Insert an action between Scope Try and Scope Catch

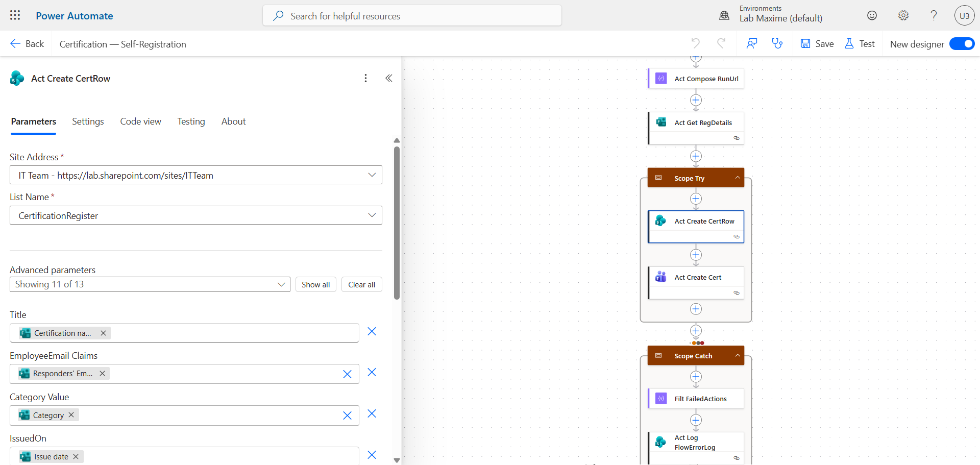pyautogui.click(x=696, y=331)
